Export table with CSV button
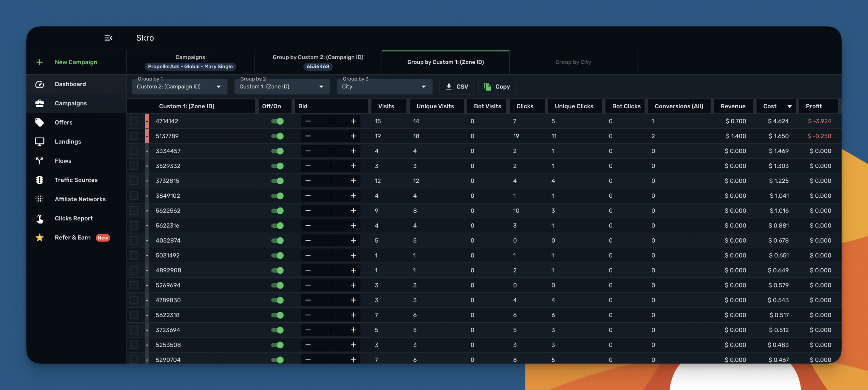The image size is (868, 390). pos(457,87)
